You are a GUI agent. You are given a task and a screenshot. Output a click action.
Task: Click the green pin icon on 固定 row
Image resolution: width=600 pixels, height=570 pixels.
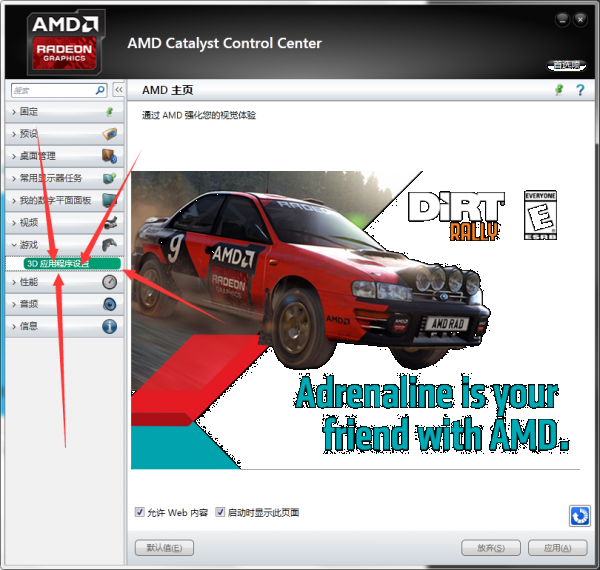click(109, 112)
